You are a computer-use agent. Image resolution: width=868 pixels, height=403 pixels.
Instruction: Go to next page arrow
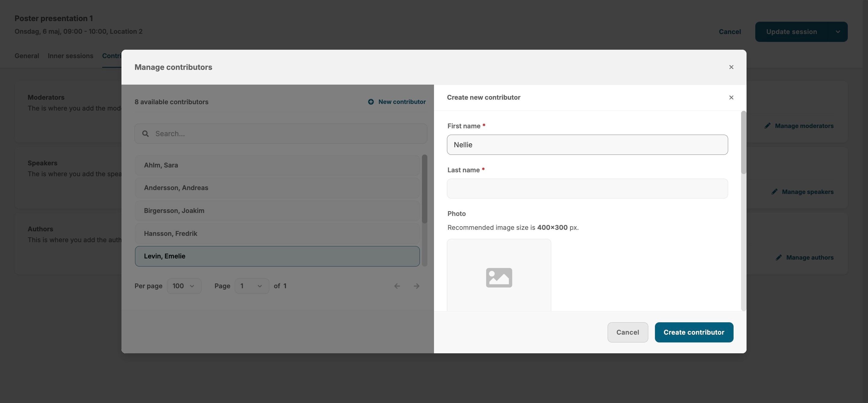pos(417,286)
